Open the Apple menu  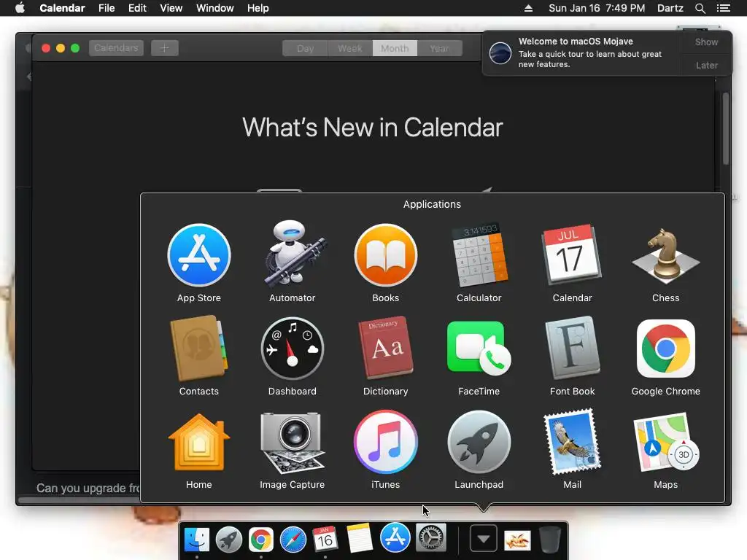[x=20, y=8]
